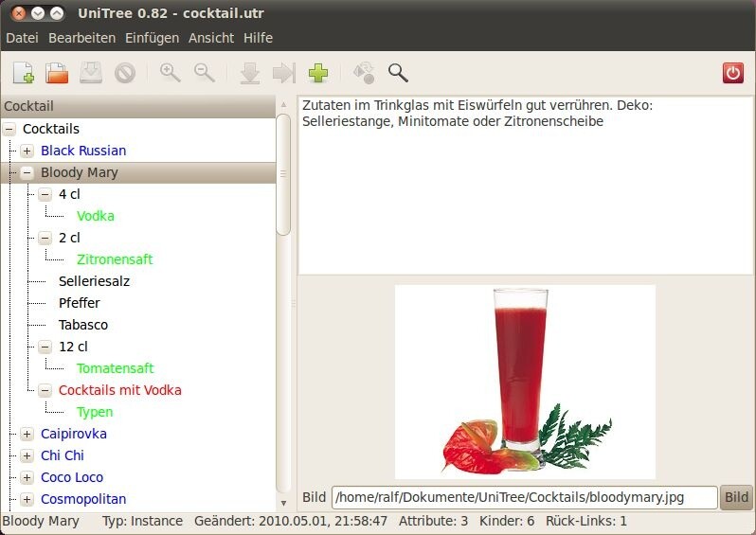Expand the Chi Chi node
756x535 pixels.
(27, 456)
